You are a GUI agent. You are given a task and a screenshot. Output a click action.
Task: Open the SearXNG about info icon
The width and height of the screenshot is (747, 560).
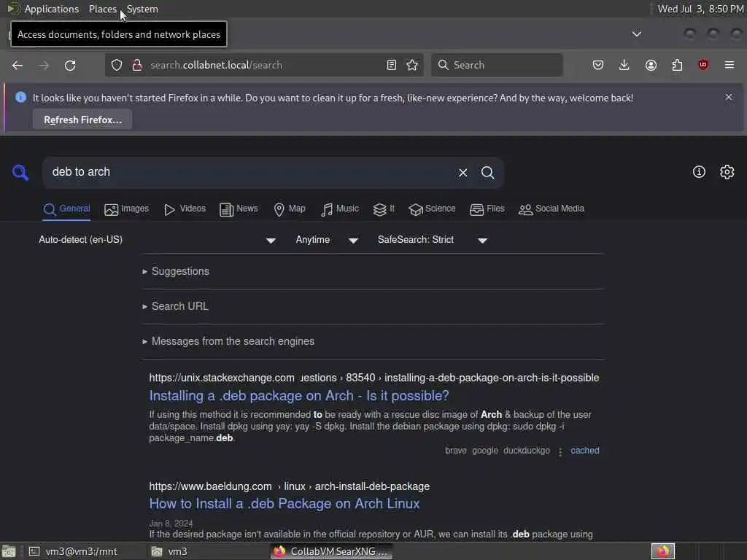(699, 172)
